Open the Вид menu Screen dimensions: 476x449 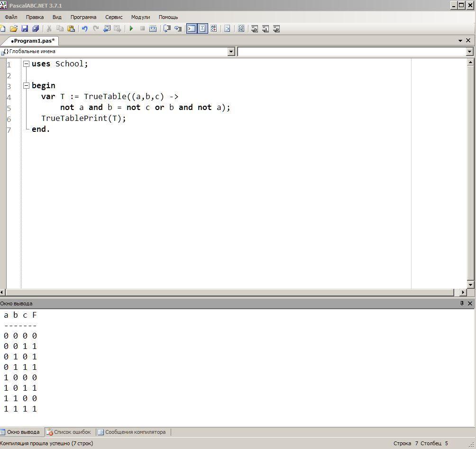pyautogui.click(x=57, y=17)
